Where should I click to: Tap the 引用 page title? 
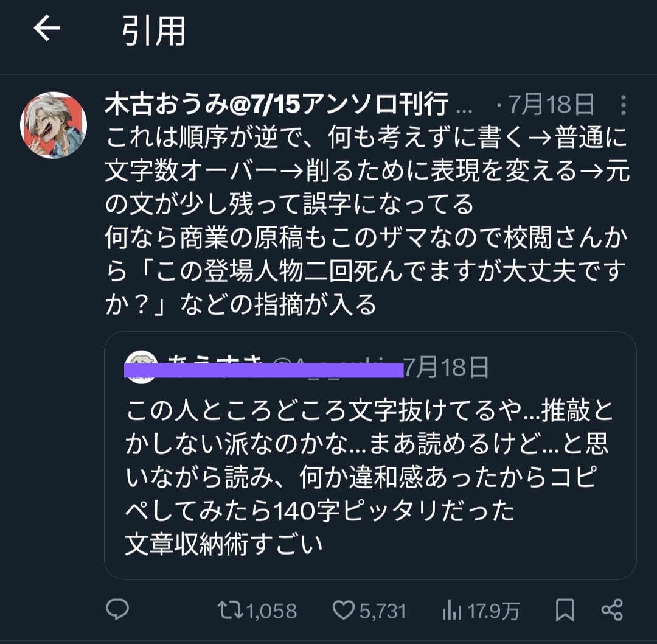[154, 30]
